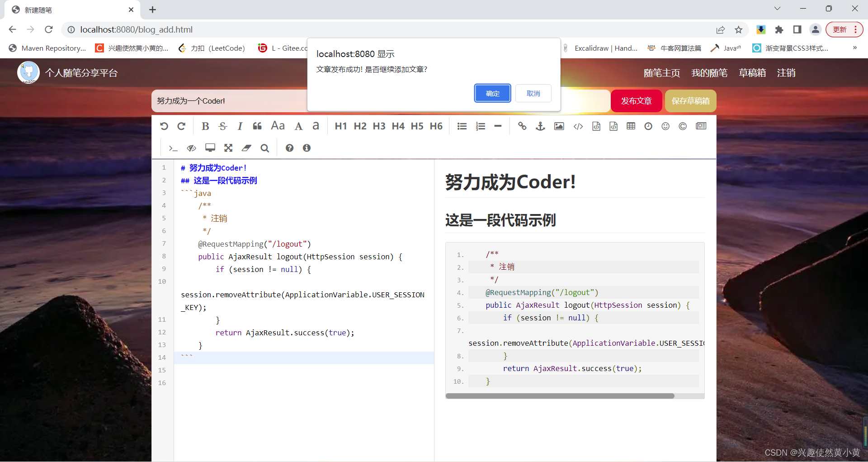Screen dimensions: 868x462
Task: Open 草稿箱 nav link
Action: (x=752, y=73)
